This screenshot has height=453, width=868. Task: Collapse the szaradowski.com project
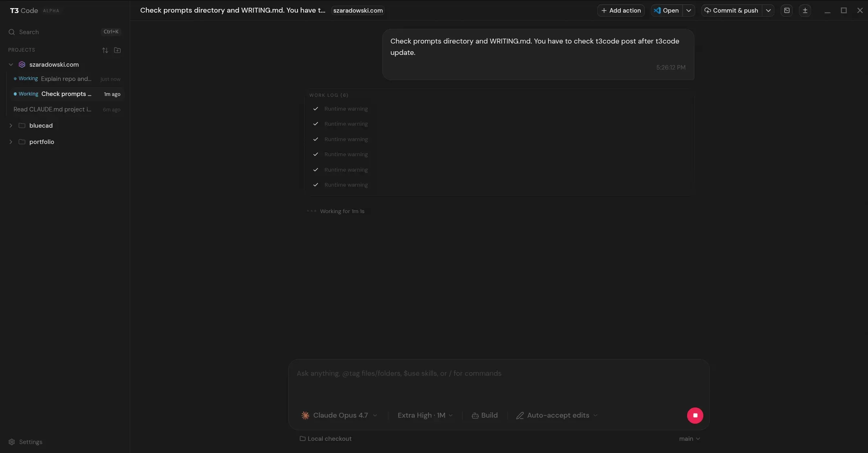click(x=11, y=65)
